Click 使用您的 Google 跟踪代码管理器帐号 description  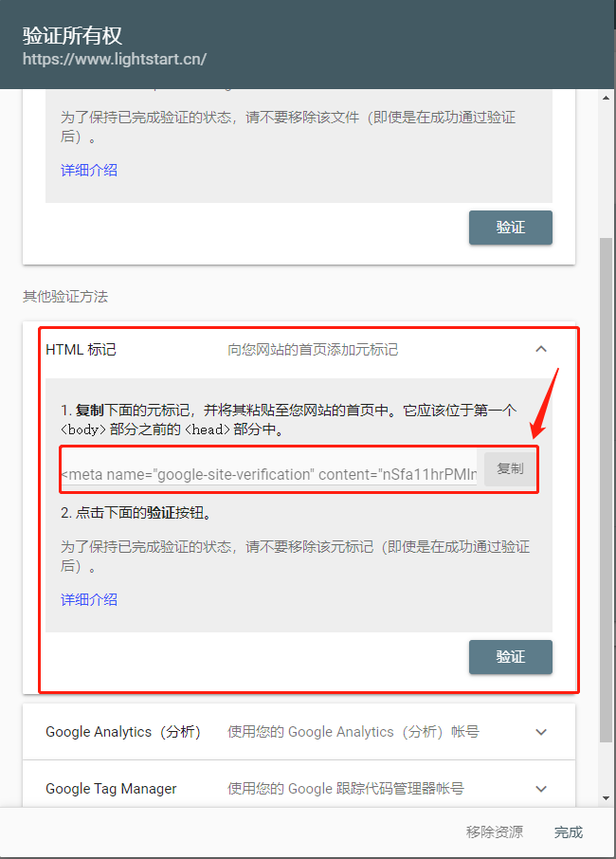click(x=346, y=789)
